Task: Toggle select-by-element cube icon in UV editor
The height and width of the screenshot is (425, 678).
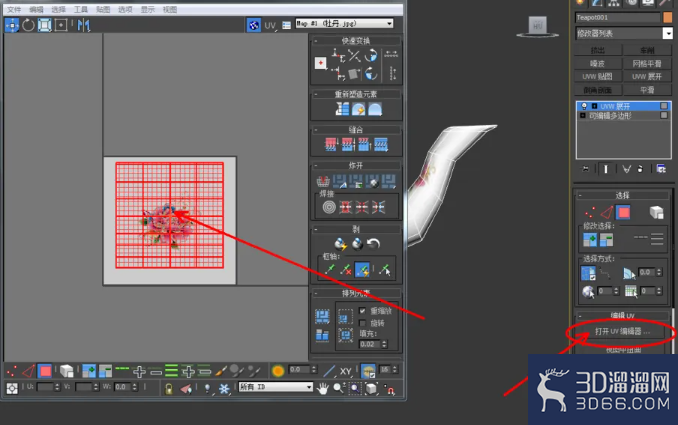Action: click(x=66, y=371)
